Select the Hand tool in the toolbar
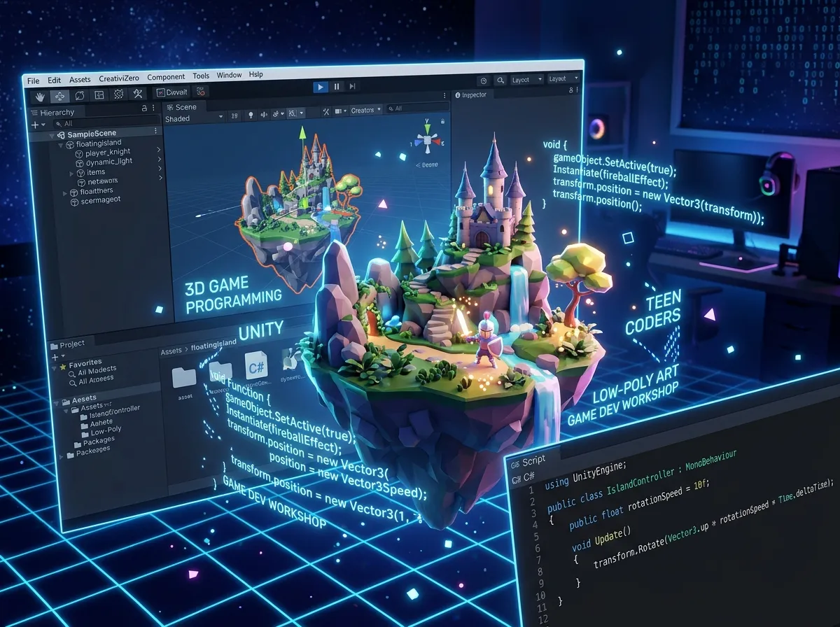Viewport: 840px width, 627px height. pyautogui.click(x=41, y=96)
